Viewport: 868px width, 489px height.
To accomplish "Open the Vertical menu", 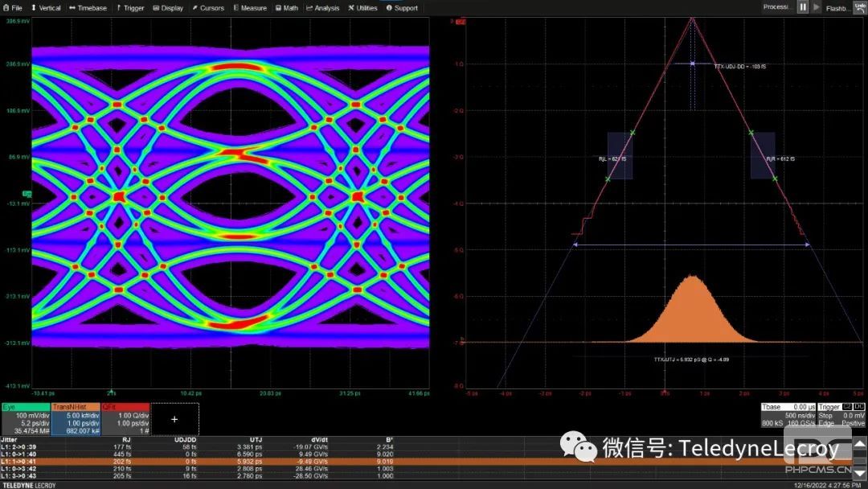I will [45, 8].
